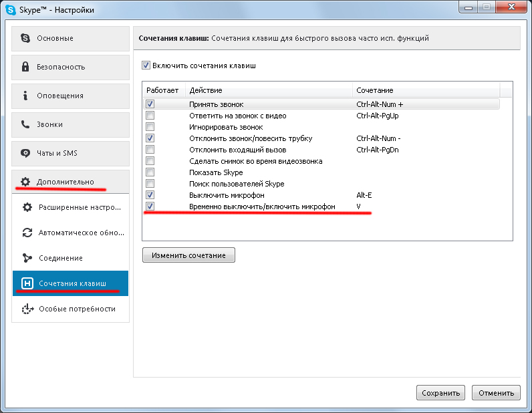Click the accessibility icon beside Особые потребности
Screen dimensions: 532x413
(x=27, y=309)
